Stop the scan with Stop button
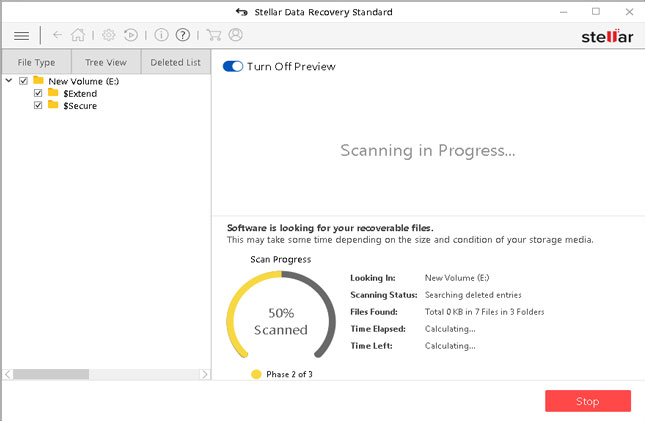The width and height of the screenshot is (645, 421). [588, 401]
